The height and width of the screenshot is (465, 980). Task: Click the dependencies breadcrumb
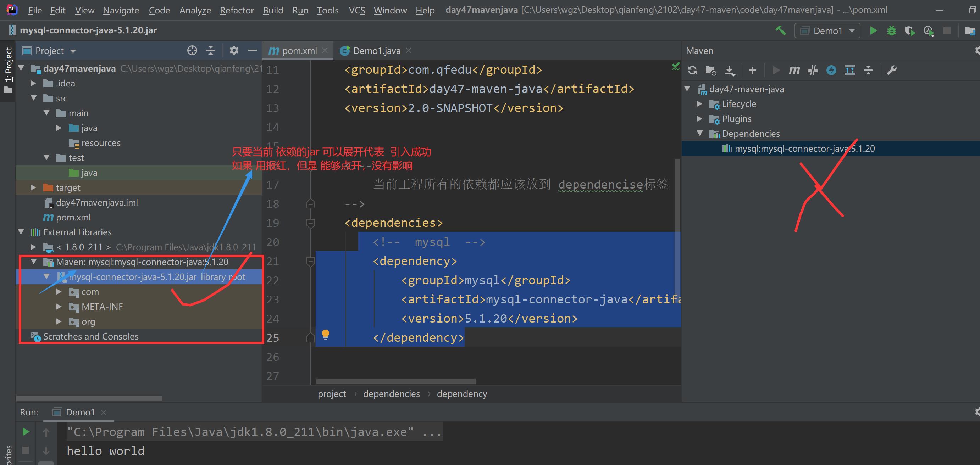[x=392, y=394]
